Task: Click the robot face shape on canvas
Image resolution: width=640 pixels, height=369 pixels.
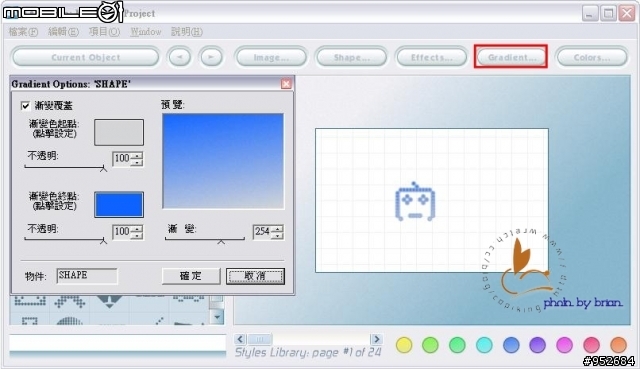Action: (x=415, y=202)
